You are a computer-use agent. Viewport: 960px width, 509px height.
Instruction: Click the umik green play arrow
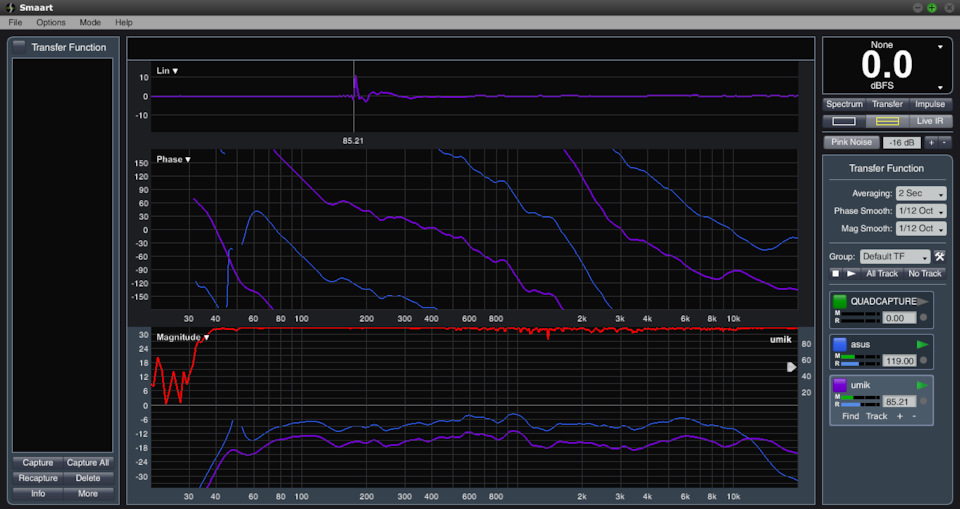click(x=922, y=385)
